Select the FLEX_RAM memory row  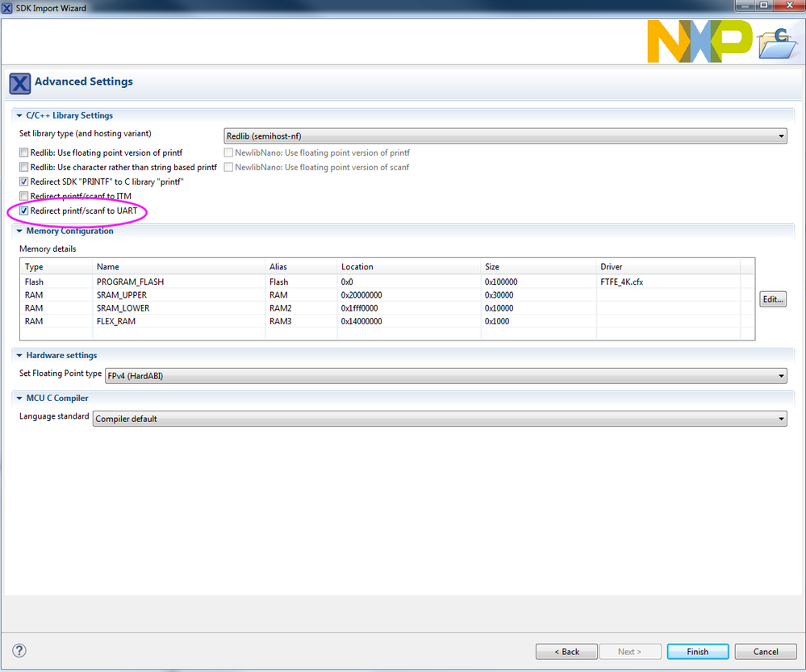click(387, 321)
